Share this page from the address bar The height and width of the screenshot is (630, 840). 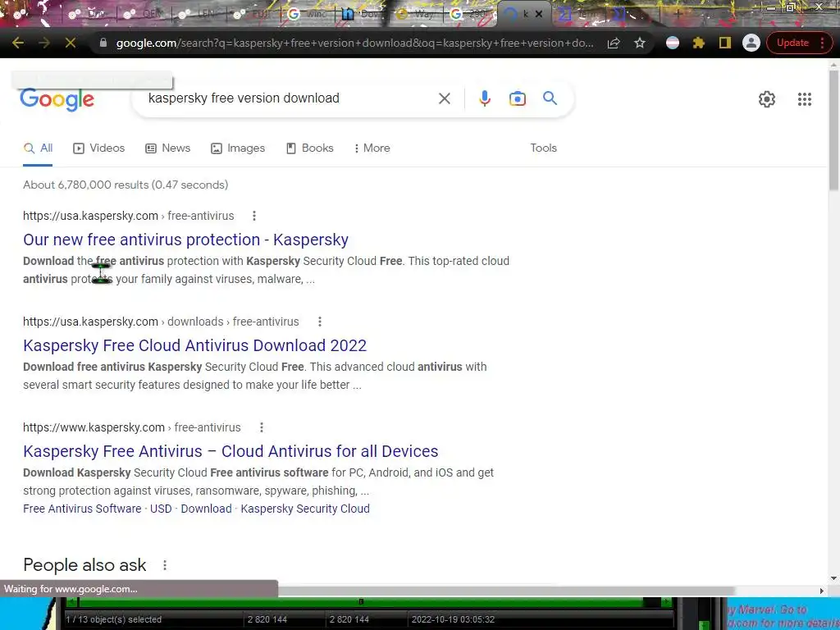coord(614,43)
